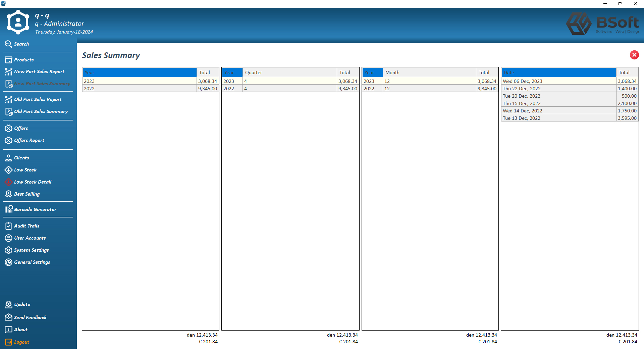Click the Send Feedback label

(x=30, y=317)
